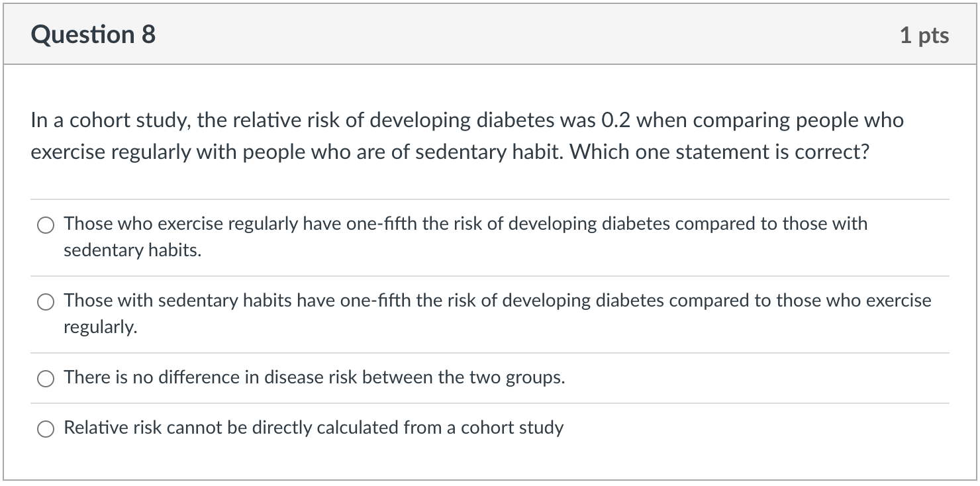The image size is (980, 486).
Task: Click the phrase 'In a cohort study'
Action: [x=111, y=121]
